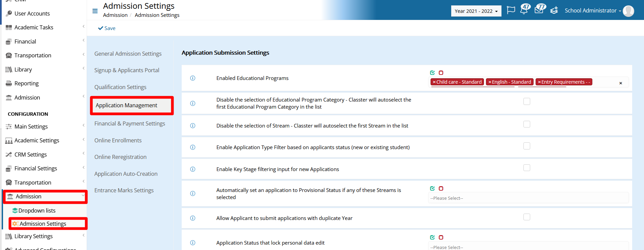Click the green select-all icon for Application Status lock
Image resolution: width=644 pixels, height=250 pixels.
pyautogui.click(x=432, y=237)
